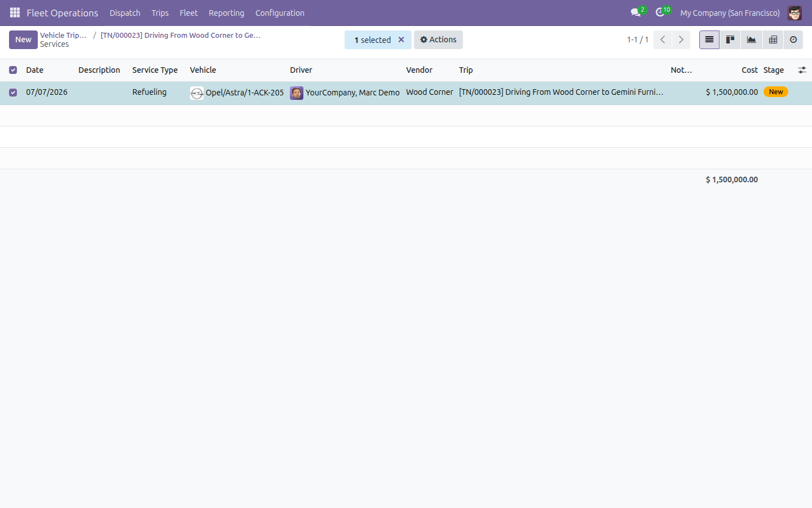Uncheck the 07/07/2026 row checkbox
The height and width of the screenshot is (508, 812).
(x=13, y=93)
